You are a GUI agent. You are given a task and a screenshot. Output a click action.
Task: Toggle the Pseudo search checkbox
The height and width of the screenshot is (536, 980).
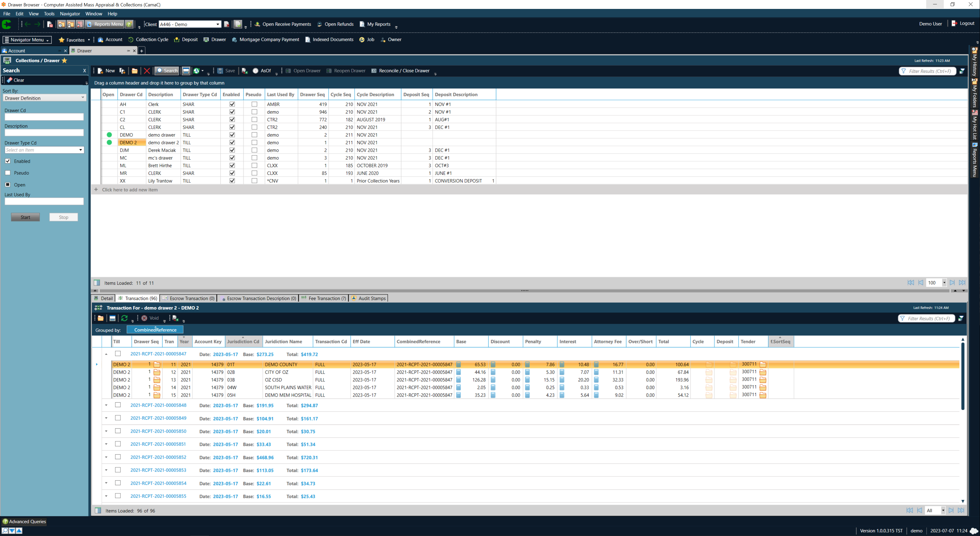pos(8,173)
